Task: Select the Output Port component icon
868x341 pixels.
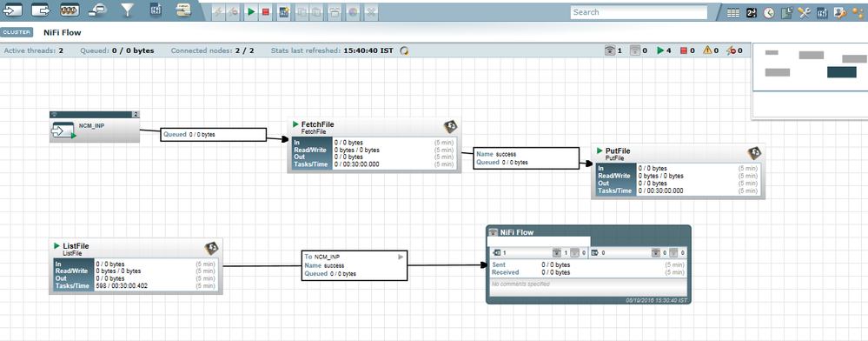Action: [41, 10]
